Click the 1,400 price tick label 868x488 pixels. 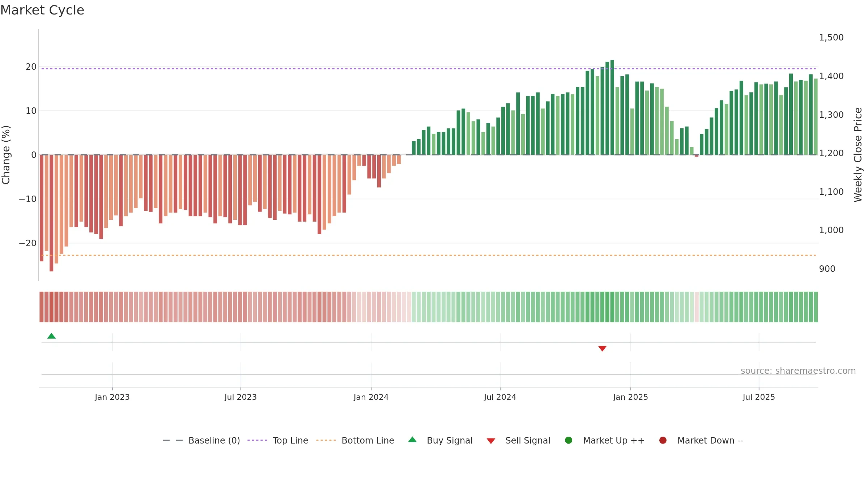pyautogui.click(x=831, y=76)
